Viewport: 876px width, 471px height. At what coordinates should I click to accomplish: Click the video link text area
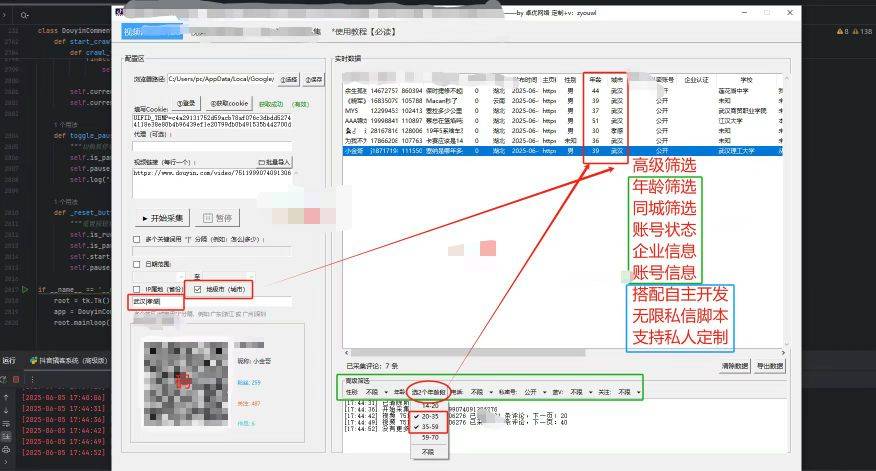[212, 183]
